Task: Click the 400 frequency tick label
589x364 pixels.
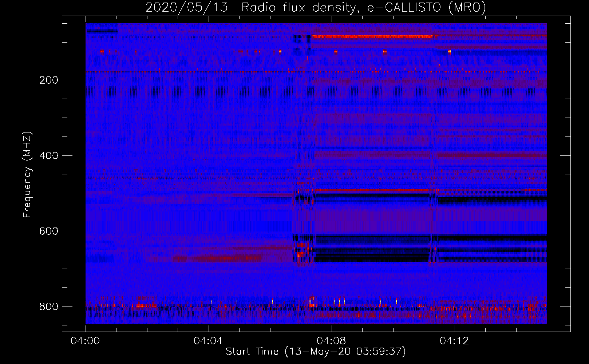Action: 49,156
